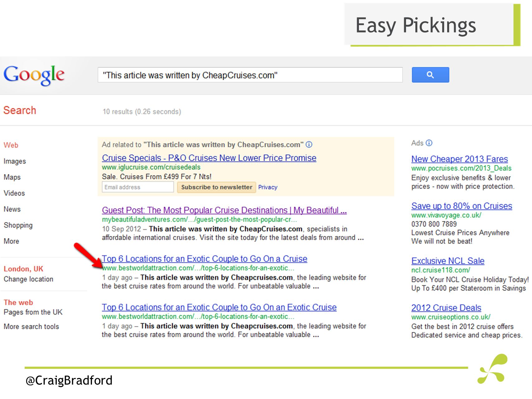The image size is (532, 399).
Task: Click the Email address field
Action: [138, 187]
